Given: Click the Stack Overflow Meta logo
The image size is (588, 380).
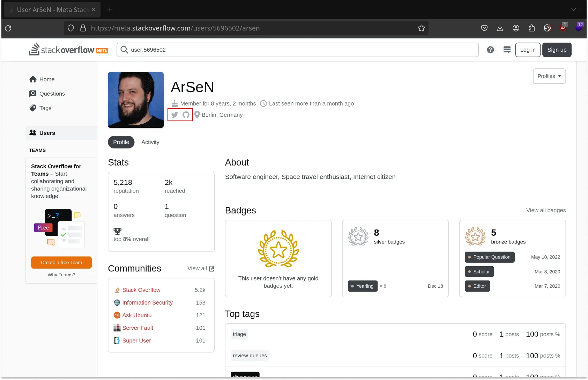Looking at the screenshot, I should [68, 50].
